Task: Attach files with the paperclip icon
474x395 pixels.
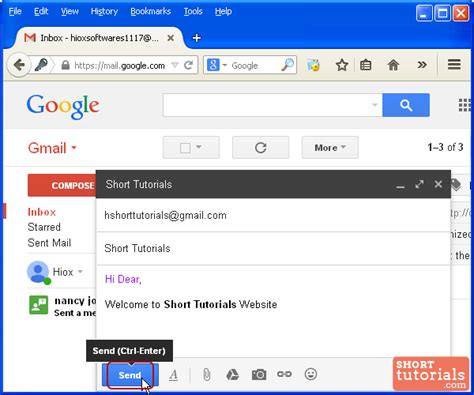Action: pyautogui.click(x=207, y=375)
